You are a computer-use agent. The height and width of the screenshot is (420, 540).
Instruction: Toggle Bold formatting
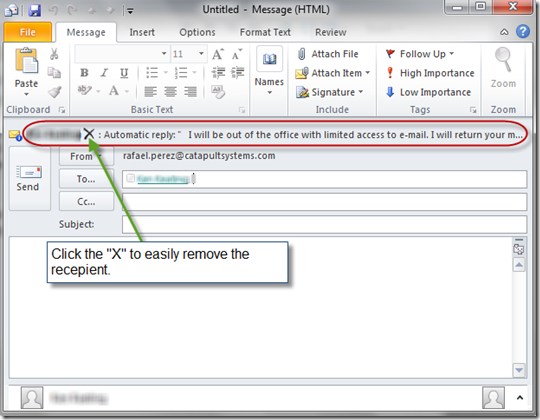point(84,73)
